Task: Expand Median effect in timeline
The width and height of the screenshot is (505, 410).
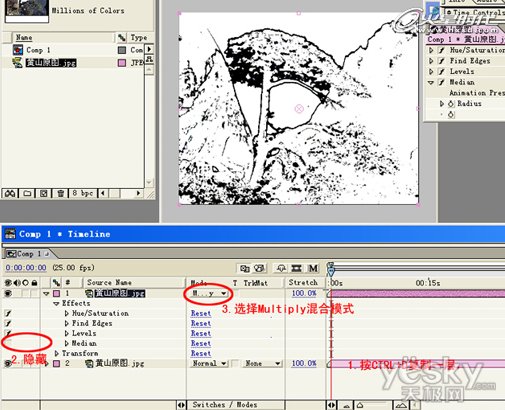Action: [67, 343]
